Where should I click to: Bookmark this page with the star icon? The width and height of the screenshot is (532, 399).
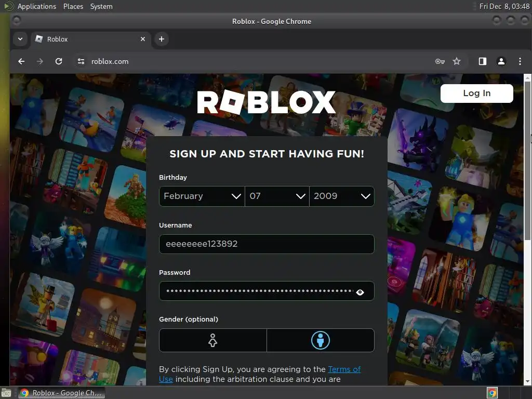pos(457,61)
